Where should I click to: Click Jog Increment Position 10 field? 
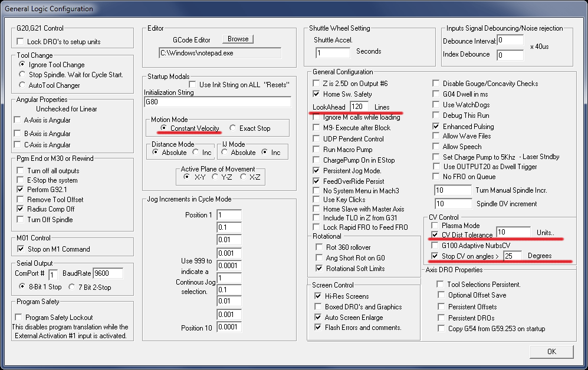[229, 327]
